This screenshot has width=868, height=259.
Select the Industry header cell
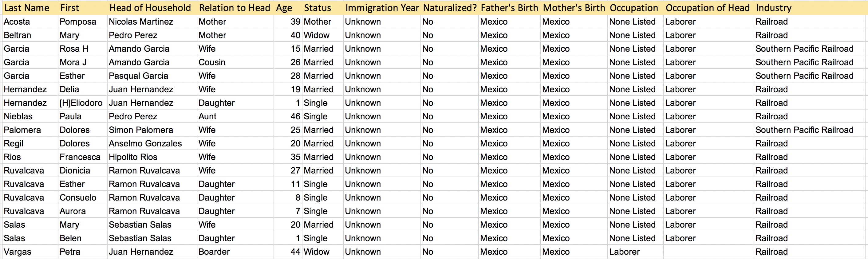[811, 8]
